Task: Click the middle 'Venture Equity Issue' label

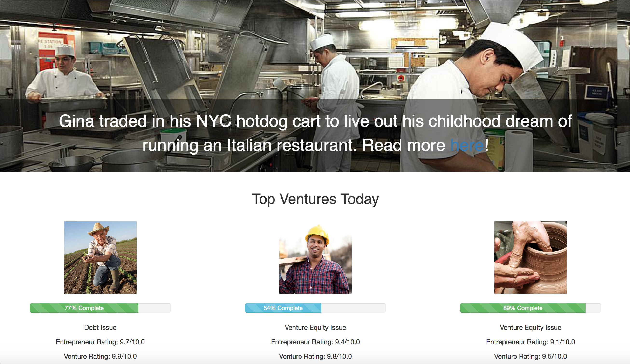Action: pyautogui.click(x=315, y=328)
